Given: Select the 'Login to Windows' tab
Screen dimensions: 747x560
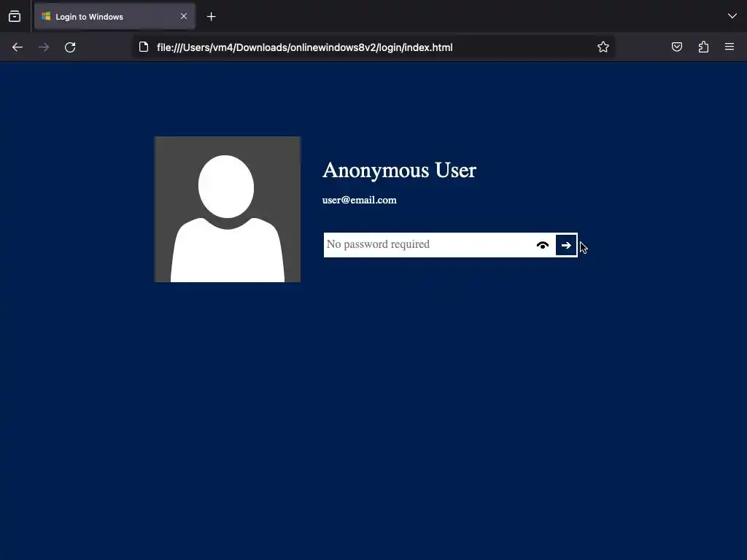Looking at the screenshot, I should coord(115,17).
